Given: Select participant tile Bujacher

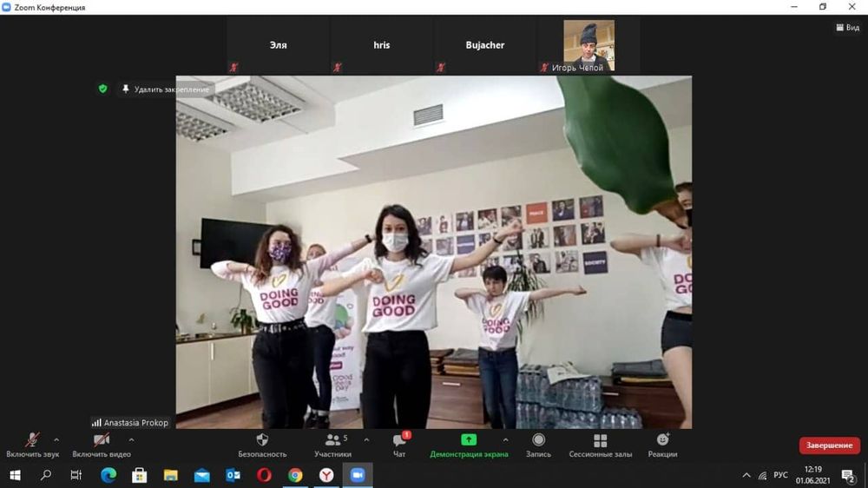Looking at the screenshot, I should coord(485,45).
